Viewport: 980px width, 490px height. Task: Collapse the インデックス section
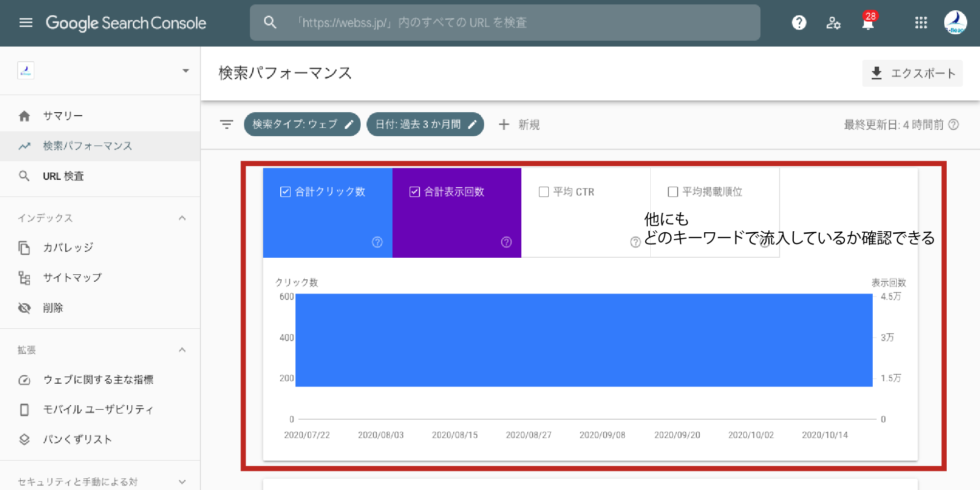tap(182, 218)
